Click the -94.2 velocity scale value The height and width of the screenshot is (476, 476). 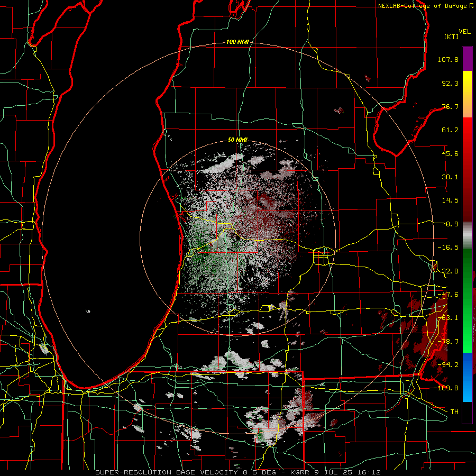(x=448, y=364)
